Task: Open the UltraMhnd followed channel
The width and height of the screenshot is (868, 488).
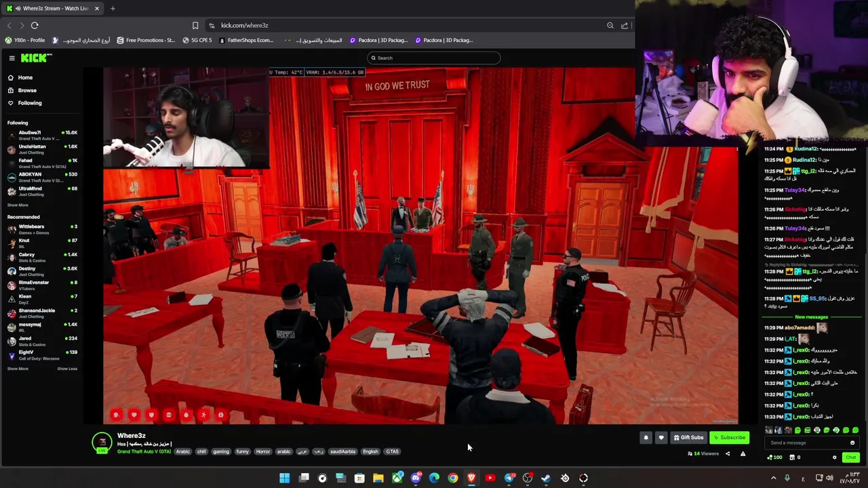Action: (x=42, y=191)
